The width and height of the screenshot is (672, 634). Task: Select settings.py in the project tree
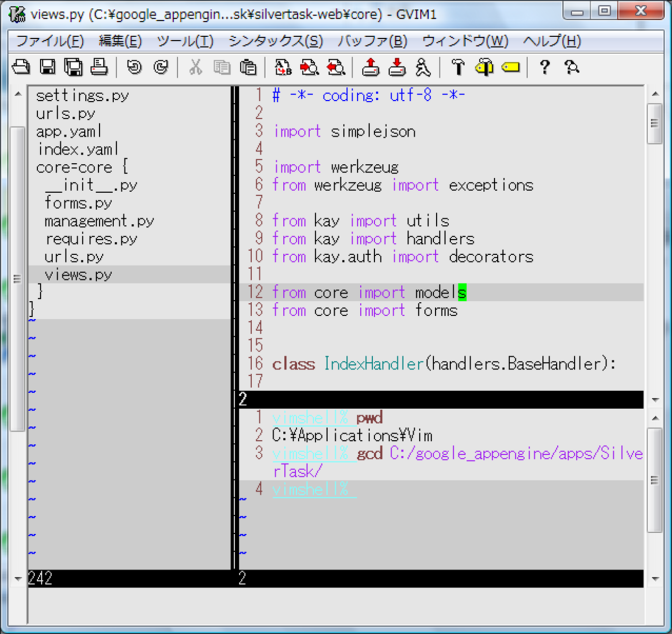point(82,96)
